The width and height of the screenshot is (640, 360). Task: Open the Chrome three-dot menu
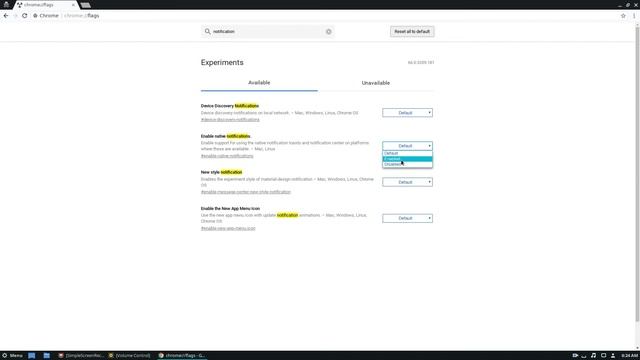pyautogui.click(x=634, y=16)
